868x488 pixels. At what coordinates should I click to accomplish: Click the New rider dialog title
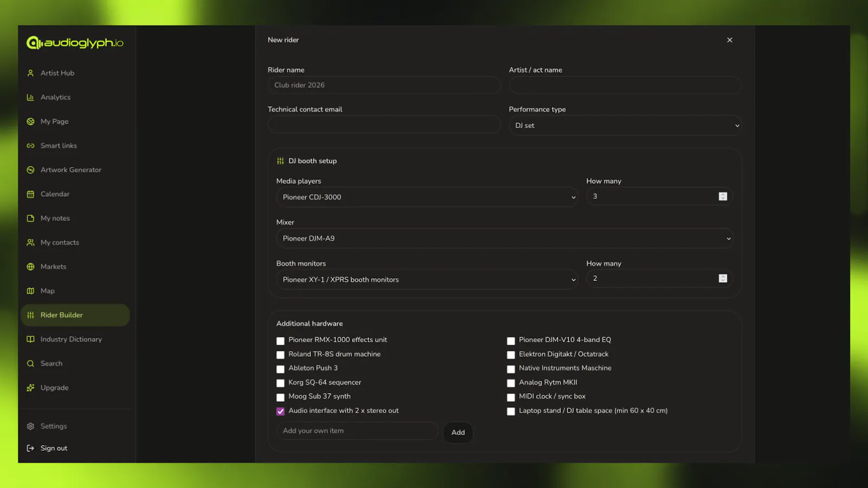click(x=283, y=40)
